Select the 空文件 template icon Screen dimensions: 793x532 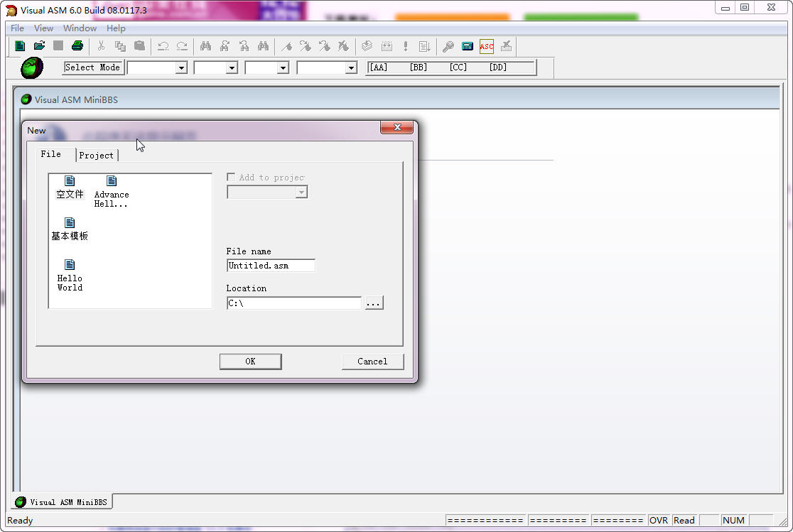point(70,187)
